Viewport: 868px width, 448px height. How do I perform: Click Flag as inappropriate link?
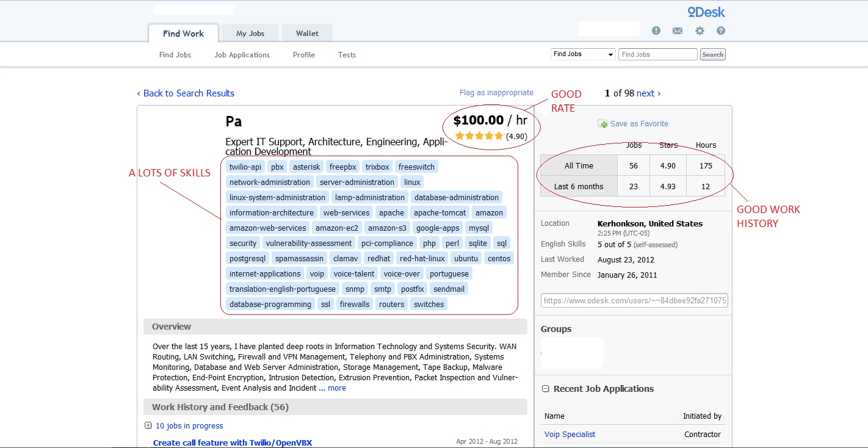point(496,93)
